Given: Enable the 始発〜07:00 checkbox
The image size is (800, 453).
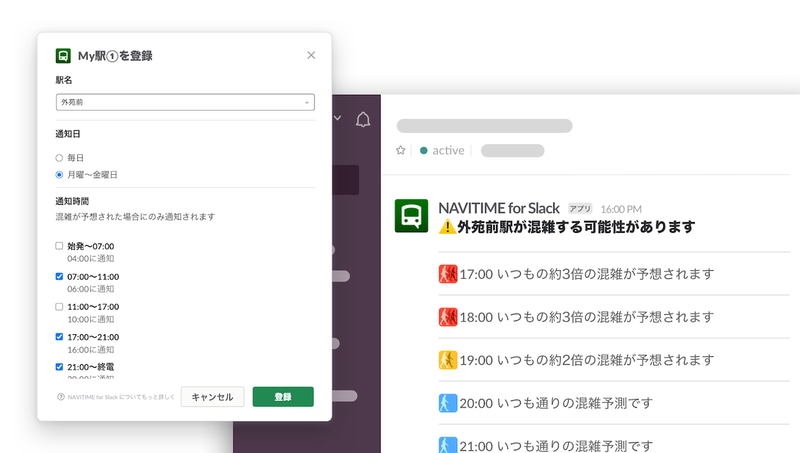Looking at the screenshot, I should pos(59,246).
